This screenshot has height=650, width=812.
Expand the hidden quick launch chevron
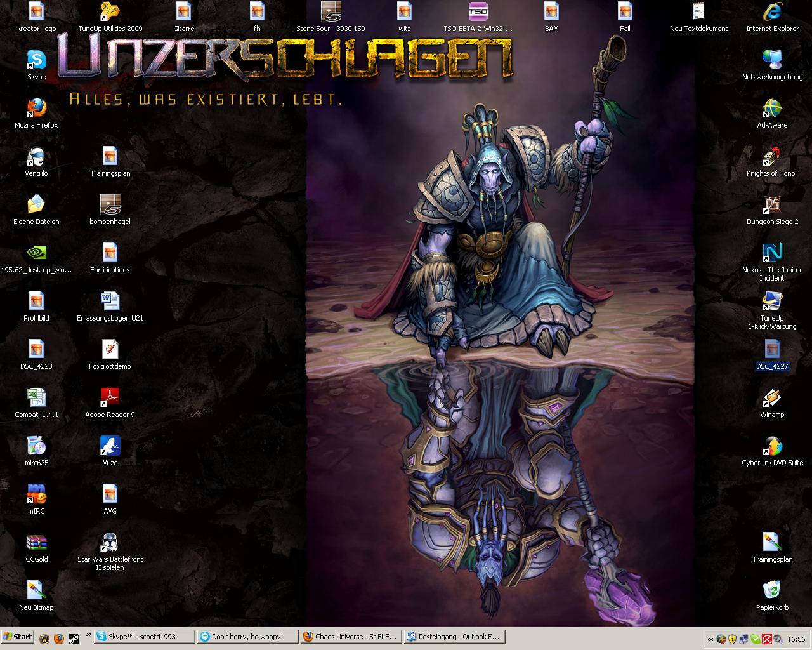coord(88,635)
